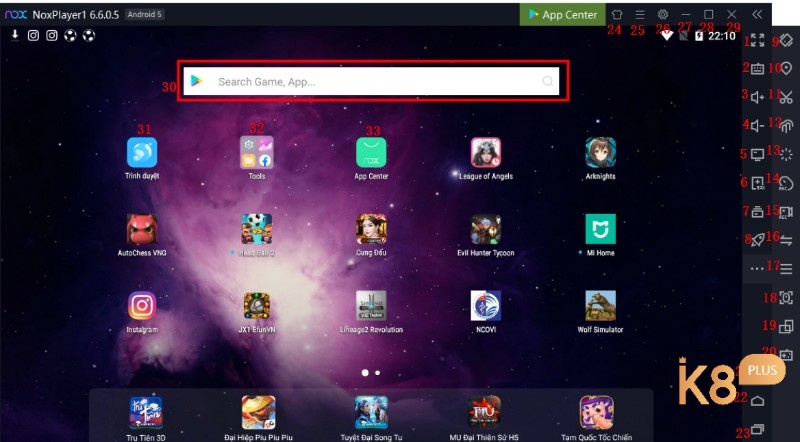
Task: Click the Search Game, App field
Action: [371, 81]
